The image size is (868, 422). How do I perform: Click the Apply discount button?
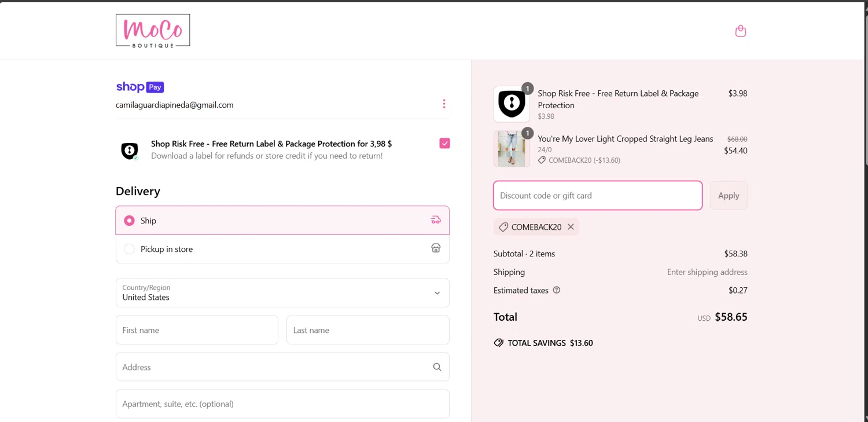pos(729,196)
